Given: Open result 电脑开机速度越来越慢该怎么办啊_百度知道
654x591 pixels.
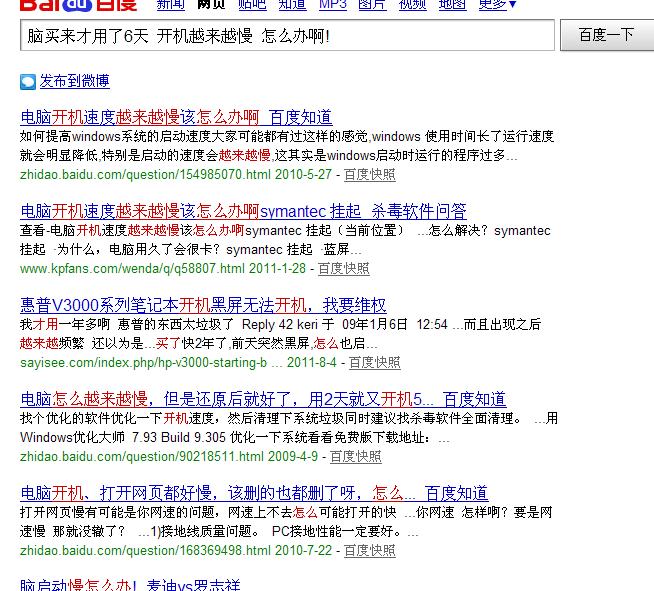Looking at the screenshot, I should click(x=176, y=117).
